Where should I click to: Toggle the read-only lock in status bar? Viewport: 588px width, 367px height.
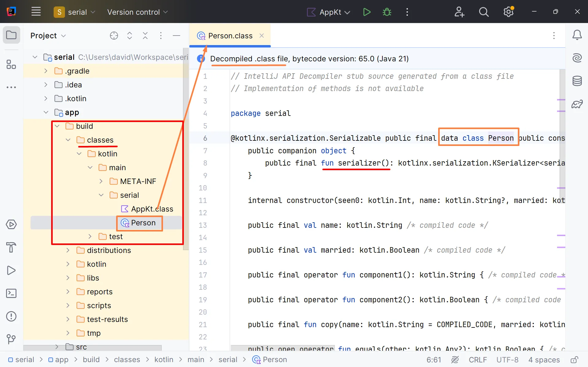click(x=574, y=360)
